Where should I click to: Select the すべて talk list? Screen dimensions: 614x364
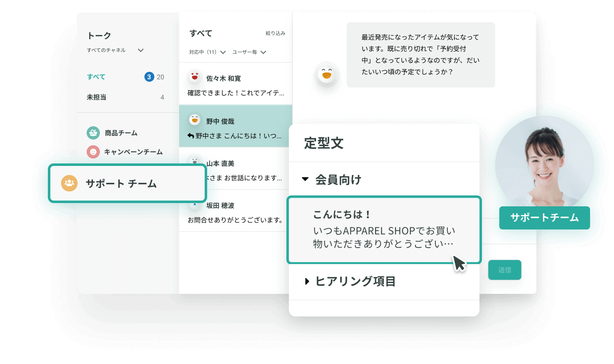click(x=97, y=77)
